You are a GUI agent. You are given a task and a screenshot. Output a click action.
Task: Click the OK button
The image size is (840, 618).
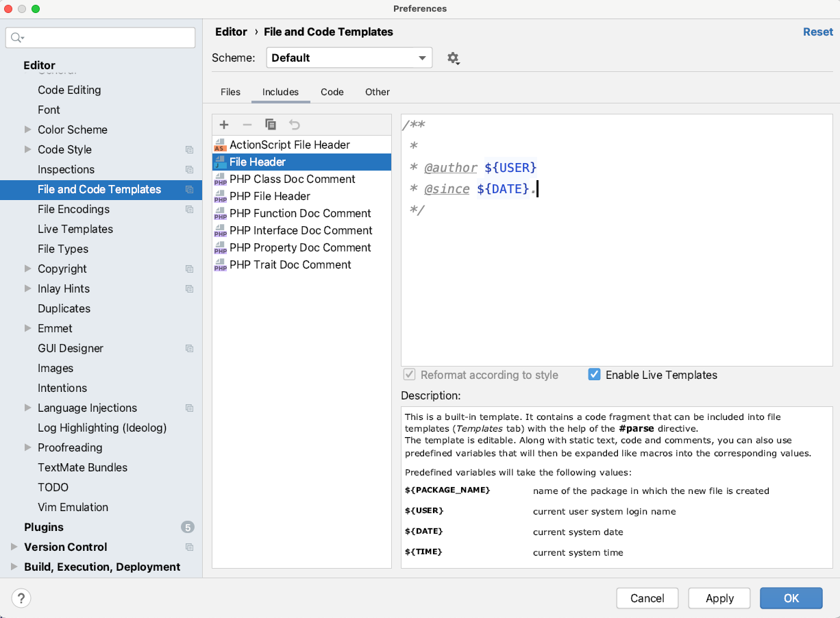[x=791, y=598]
